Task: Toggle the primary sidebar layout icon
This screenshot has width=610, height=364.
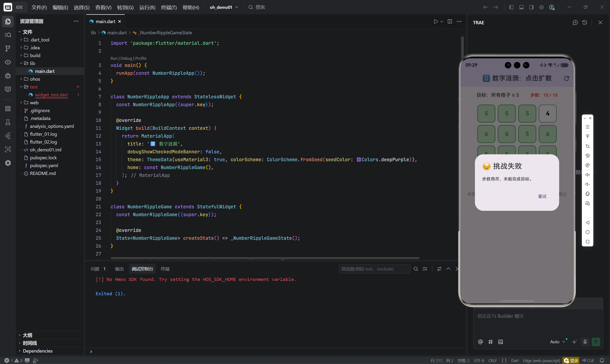Action: click(x=511, y=7)
